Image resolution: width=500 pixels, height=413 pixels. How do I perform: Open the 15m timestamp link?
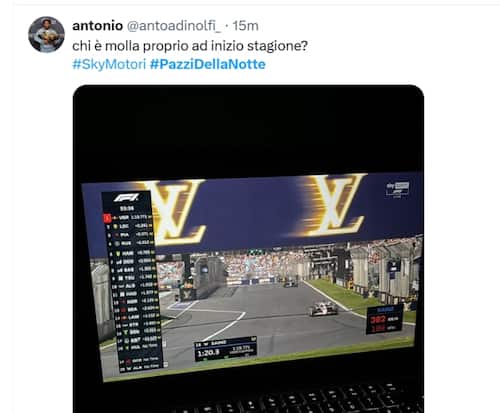point(245,26)
